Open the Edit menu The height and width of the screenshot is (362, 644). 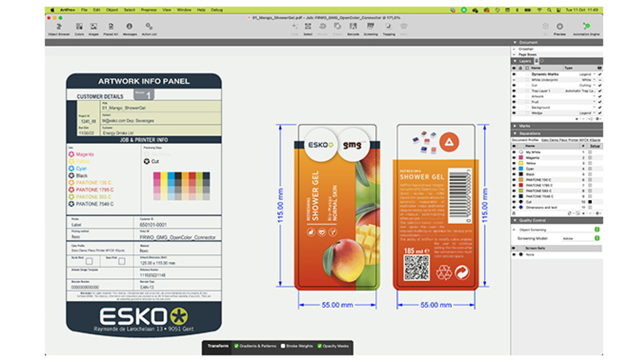pyautogui.click(x=97, y=10)
